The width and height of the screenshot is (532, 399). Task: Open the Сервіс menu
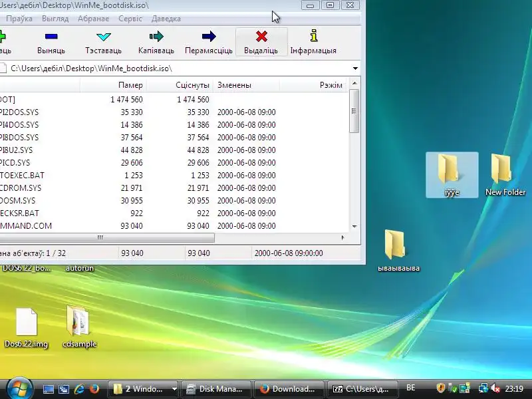click(130, 19)
